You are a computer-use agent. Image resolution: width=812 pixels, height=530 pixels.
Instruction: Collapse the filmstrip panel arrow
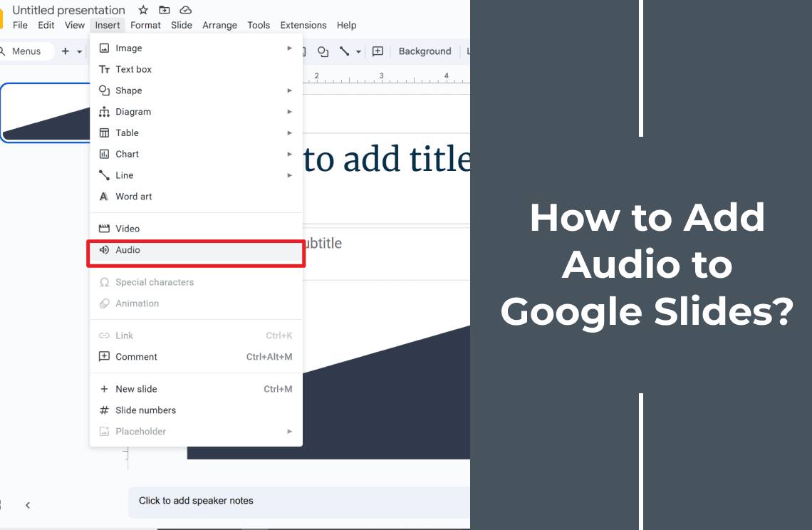pyautogui.click(x=28, y=505)
